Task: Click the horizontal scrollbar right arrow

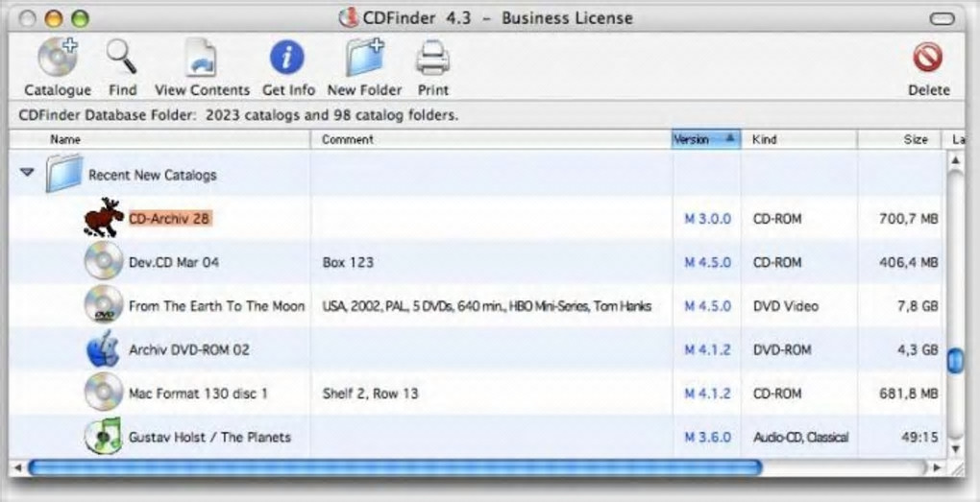Action: 936,467
